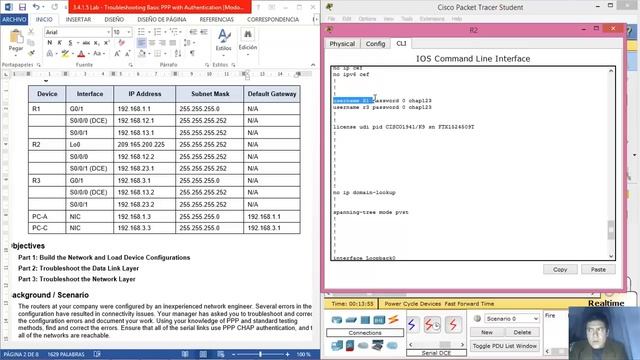The height and width of the screenshot is (360, 640).
Task: Undo the last action in Word
Action: point(36,7)
